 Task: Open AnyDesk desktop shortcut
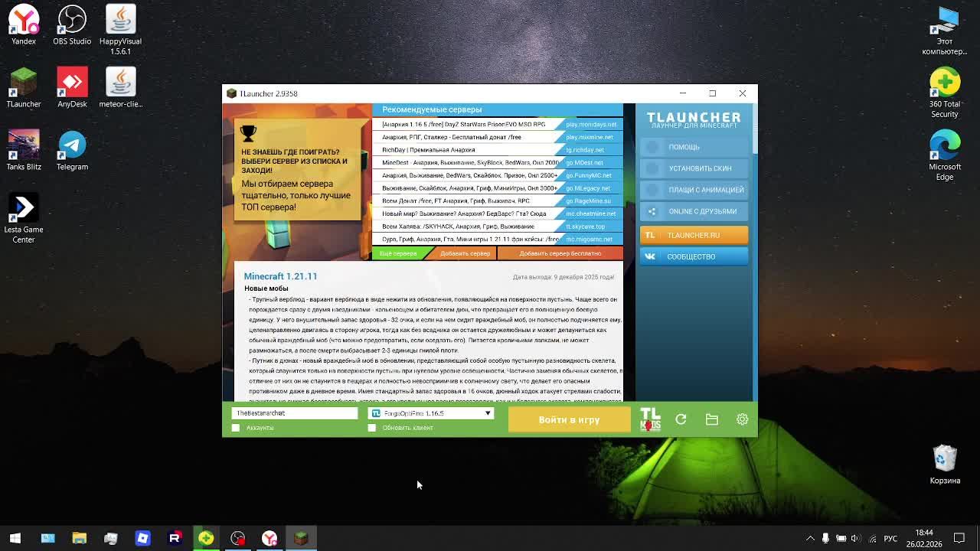[x=72, y=87]
